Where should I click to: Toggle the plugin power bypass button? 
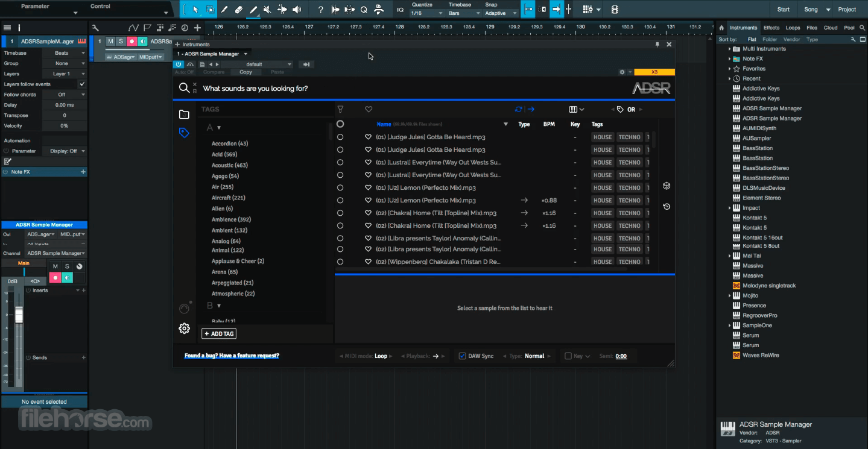[179, 64]
